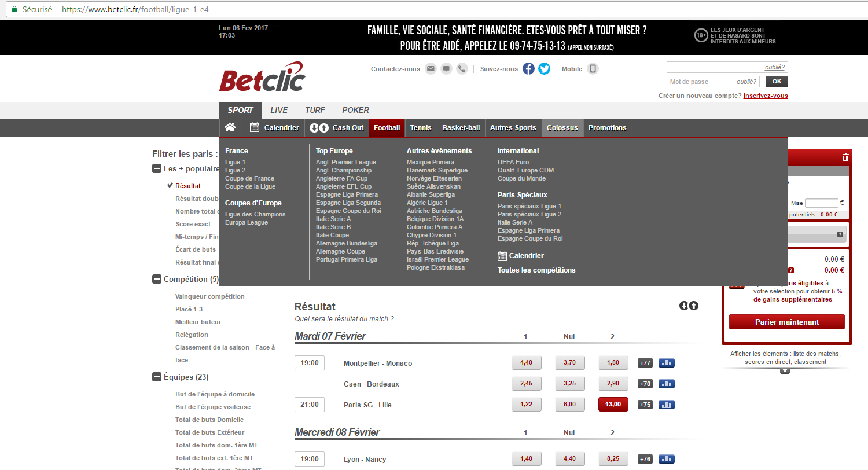Open Allemagne Bundesliga link

point(347,243)
